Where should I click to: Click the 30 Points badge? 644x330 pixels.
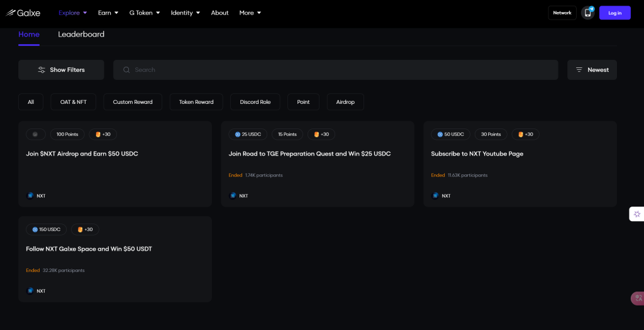pos(491,134)
